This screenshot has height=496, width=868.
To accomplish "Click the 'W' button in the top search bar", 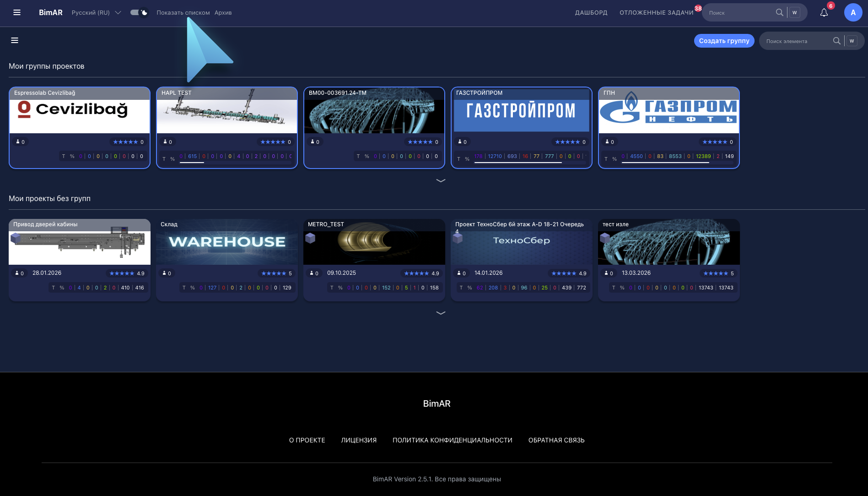I will click(795, 12).
